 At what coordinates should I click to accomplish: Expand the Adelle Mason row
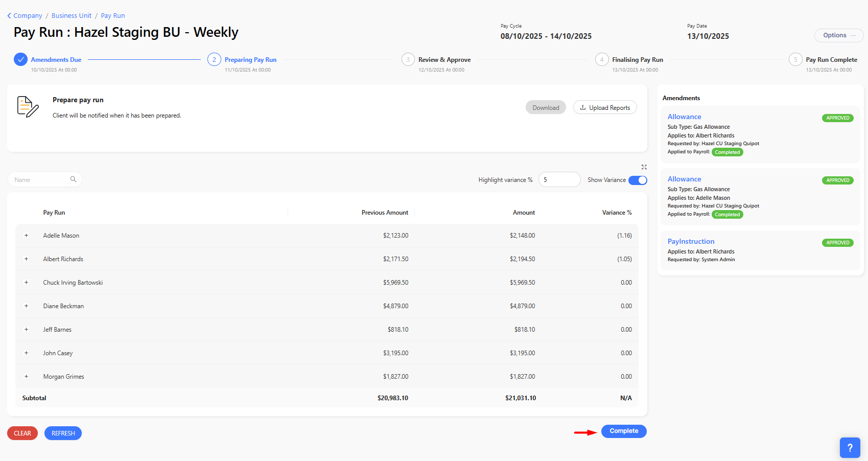click(26, 236)
